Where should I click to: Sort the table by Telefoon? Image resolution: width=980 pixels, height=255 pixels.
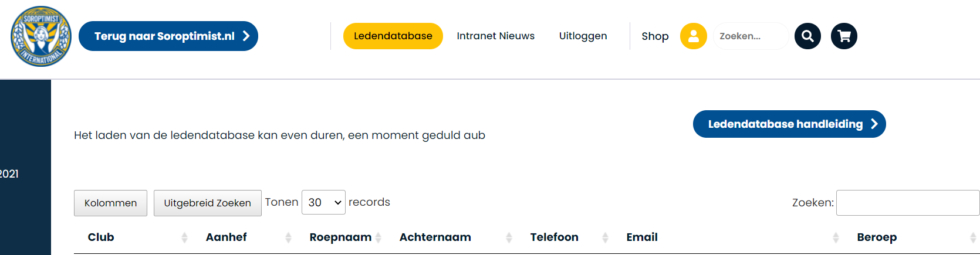click(605, 237)
